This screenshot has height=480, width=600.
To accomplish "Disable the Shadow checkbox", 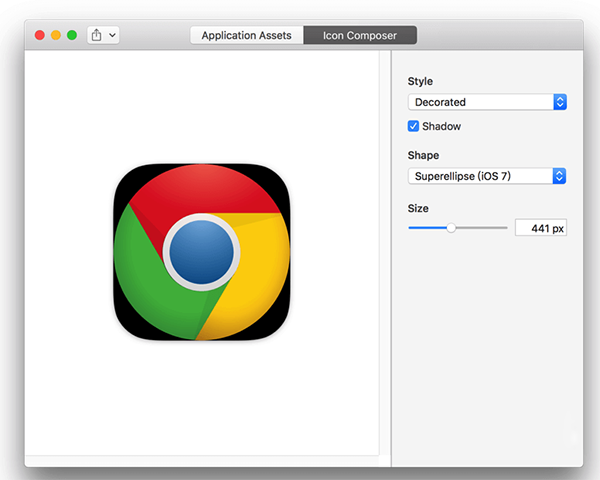I will [x=414, y=127].
